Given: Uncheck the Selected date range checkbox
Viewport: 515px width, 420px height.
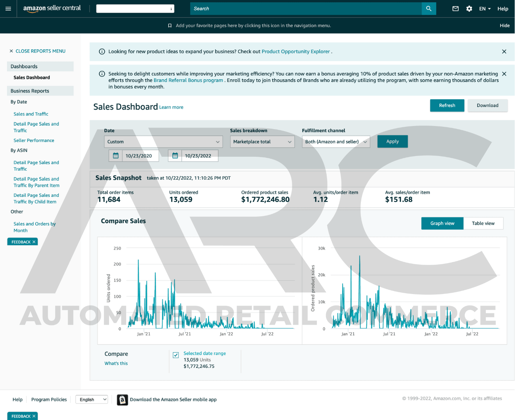Looking at the screenshot, I should tap(176, 355).
